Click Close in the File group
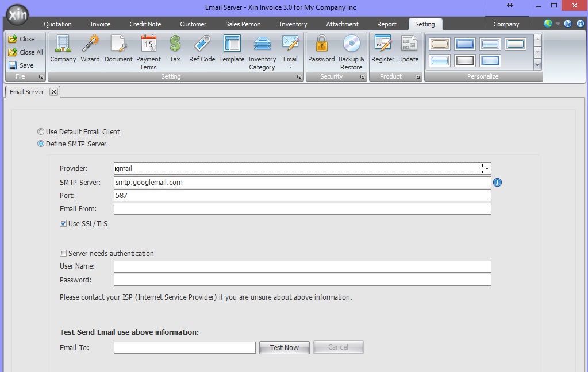This screenshot has height=372, width=588. tap(22, 39)
